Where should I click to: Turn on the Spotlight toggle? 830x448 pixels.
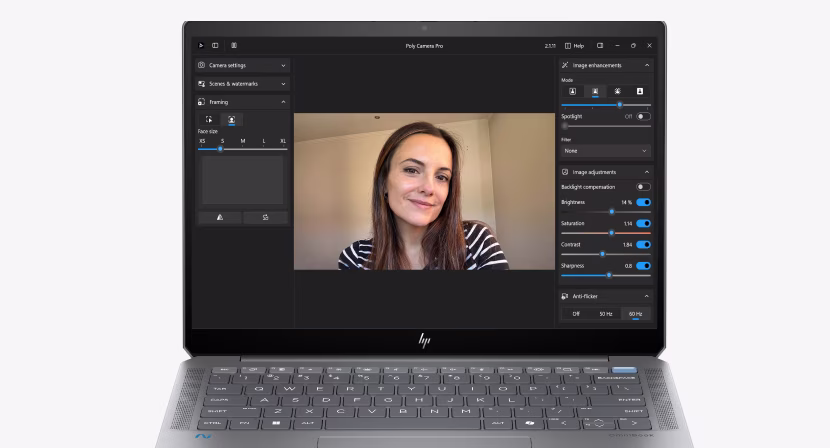tap(643, 116)
